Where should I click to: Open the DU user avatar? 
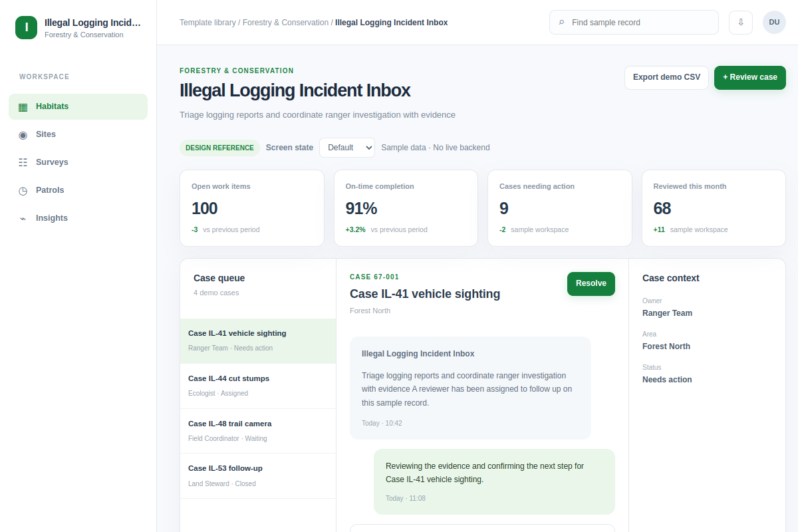774,22
